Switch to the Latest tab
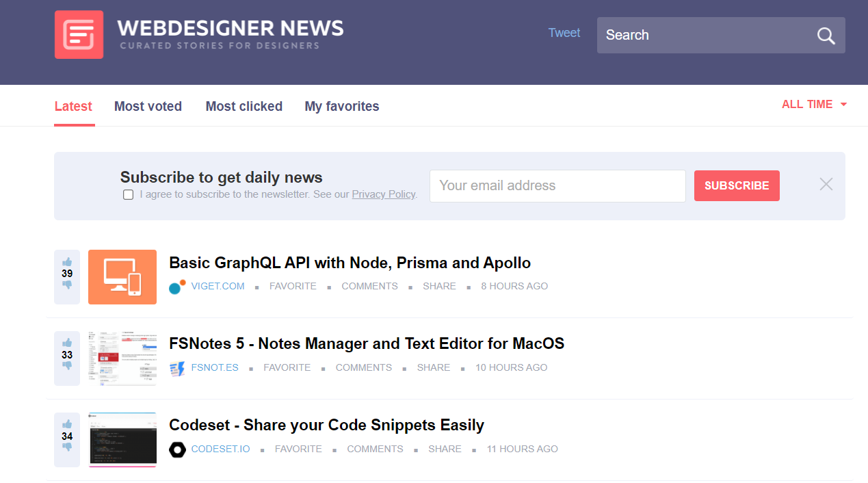Viewport: 868px width, 483px height. [x=73, y=106]
